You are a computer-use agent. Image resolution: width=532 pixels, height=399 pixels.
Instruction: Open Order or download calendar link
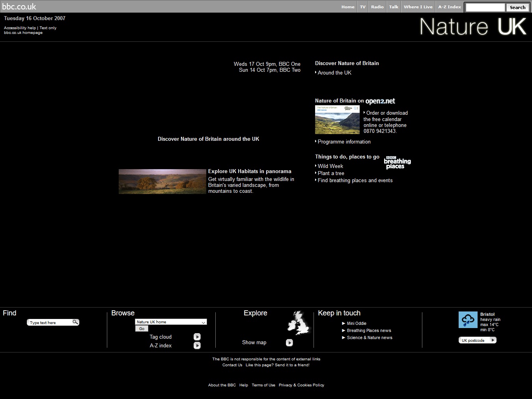(386, 122)
